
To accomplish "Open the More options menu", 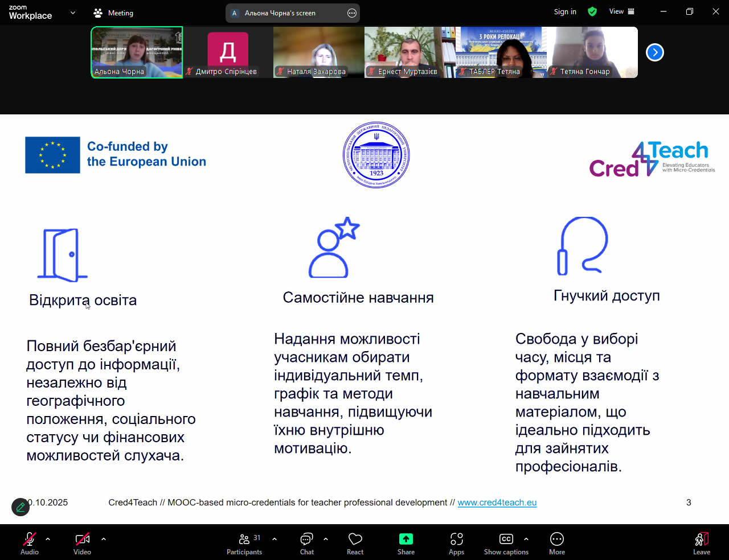I will [556, 543].
